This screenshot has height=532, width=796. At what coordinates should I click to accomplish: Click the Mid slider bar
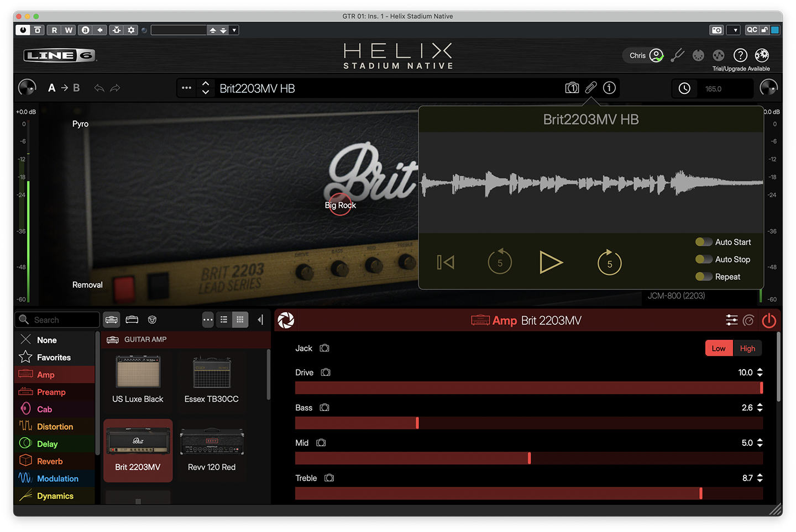tap(529, 458)
